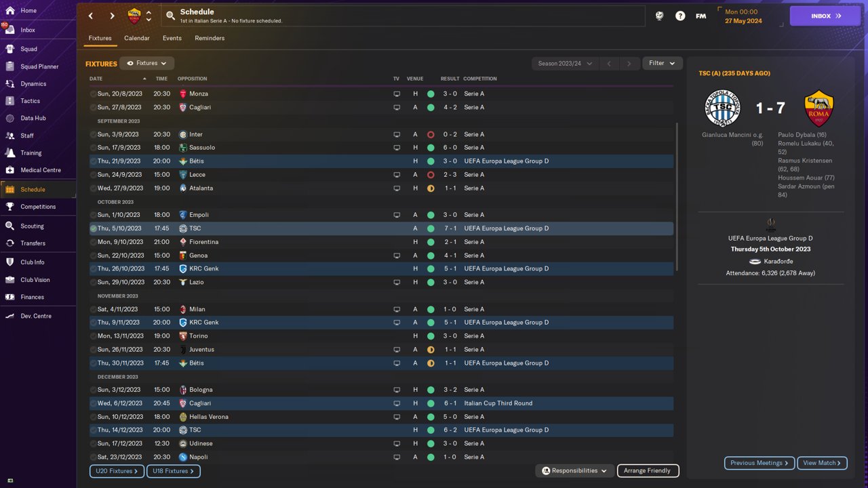Open the Data Hub

33,118
